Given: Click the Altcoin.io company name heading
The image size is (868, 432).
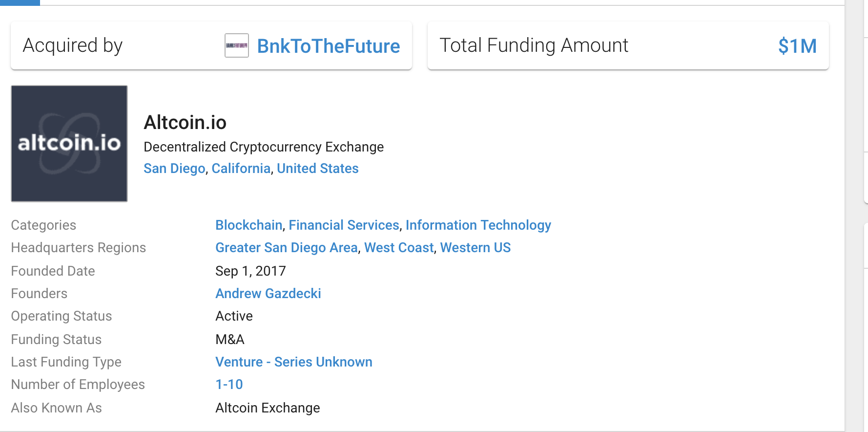Looking at the screenshot, I should pyautogui.click(x=185, y=123).
